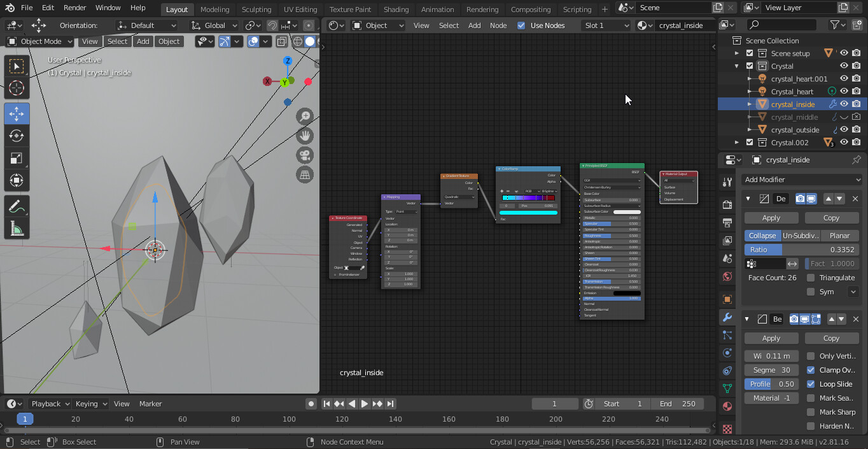Hide crystal_outside with its eye icon

tap(844, 129)
